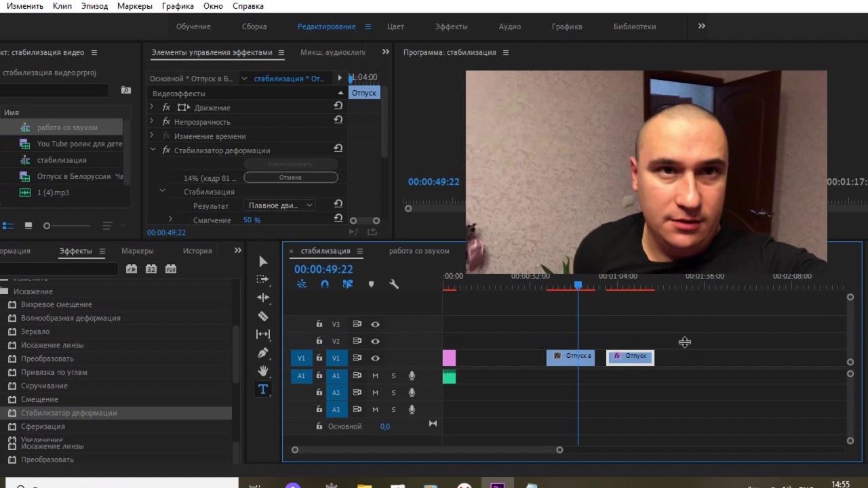Expand Изменение времени properties

tap(152, 136)
